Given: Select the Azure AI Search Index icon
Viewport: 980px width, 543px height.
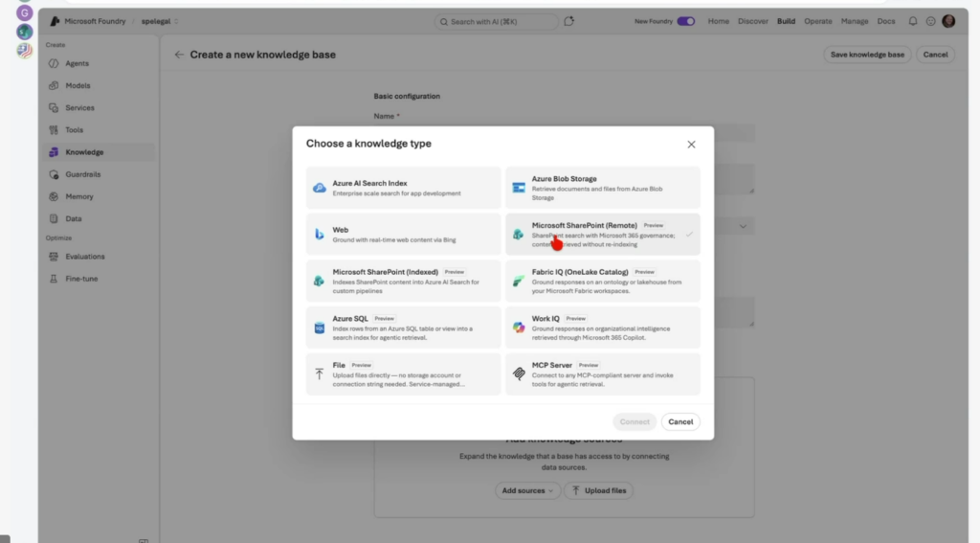Looking at the screenshot, I should [x=320, y=188].
